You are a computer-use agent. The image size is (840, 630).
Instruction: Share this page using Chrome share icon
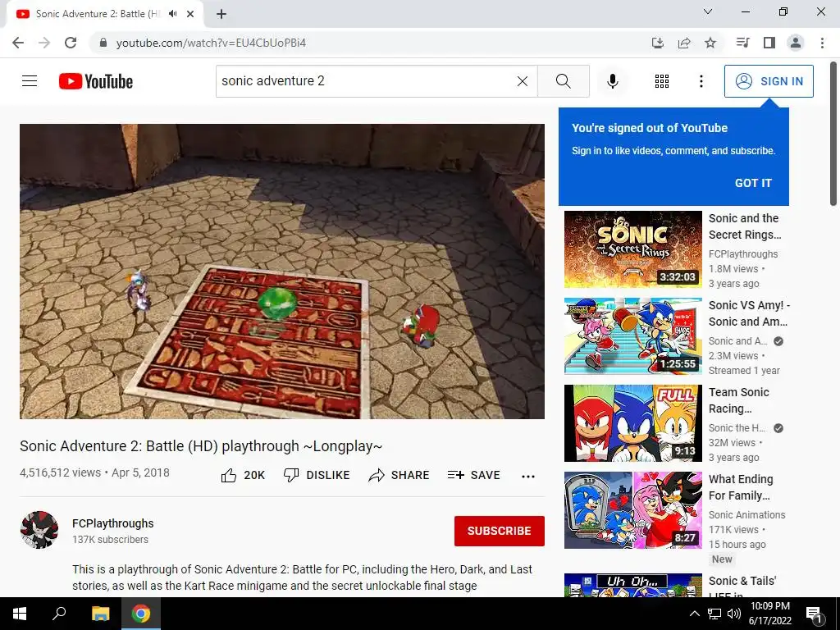click(684, 43)
